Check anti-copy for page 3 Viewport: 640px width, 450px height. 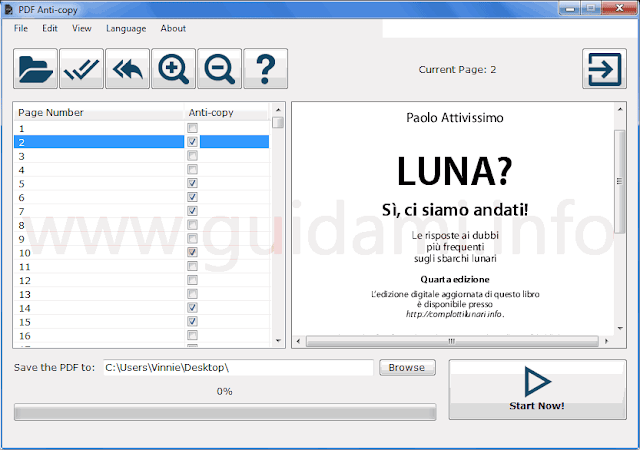[192, 156]
